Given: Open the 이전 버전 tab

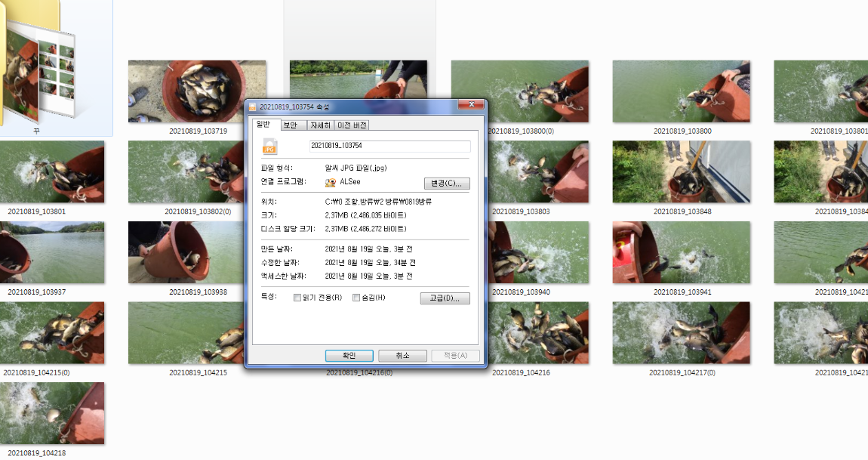Looking at the screenshot, I should (351, 125).
